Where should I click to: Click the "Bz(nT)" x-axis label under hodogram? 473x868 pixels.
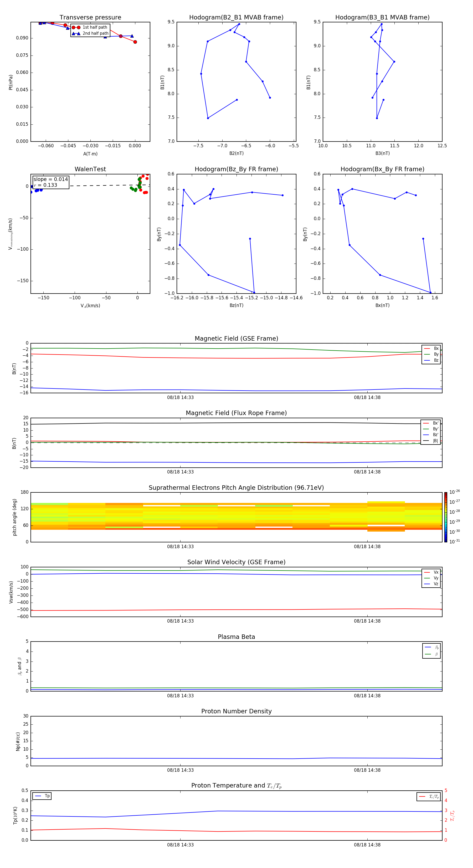[x=236, y=305]
